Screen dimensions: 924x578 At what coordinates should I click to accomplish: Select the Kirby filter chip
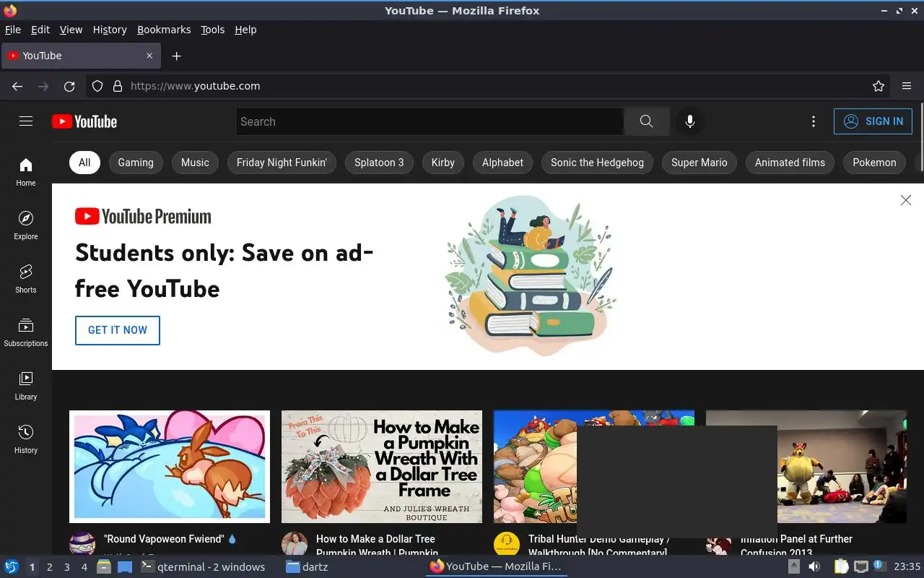[x=443, y=163]
